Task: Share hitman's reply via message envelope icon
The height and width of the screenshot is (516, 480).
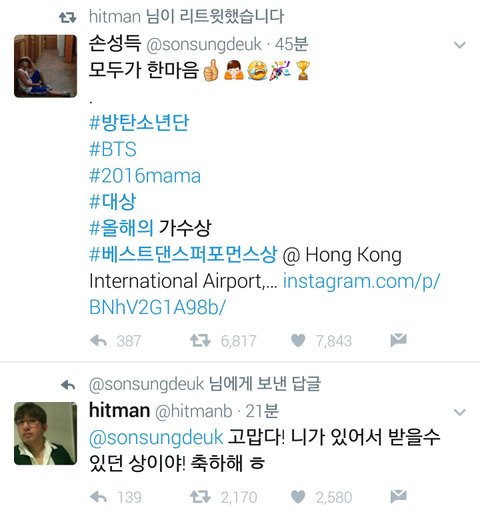Action: coord(398,496)
